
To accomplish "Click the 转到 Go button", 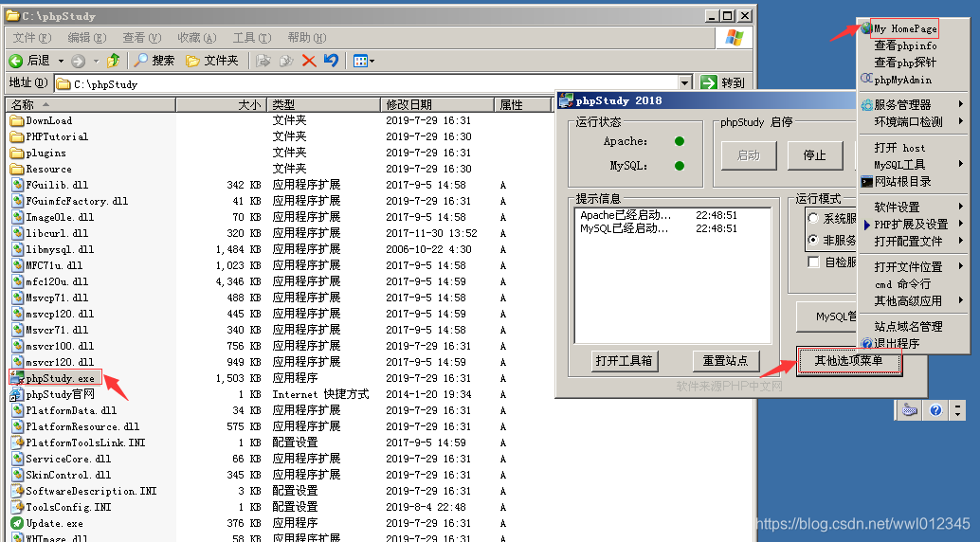I will pyautogui.click(x=722, y=82).
